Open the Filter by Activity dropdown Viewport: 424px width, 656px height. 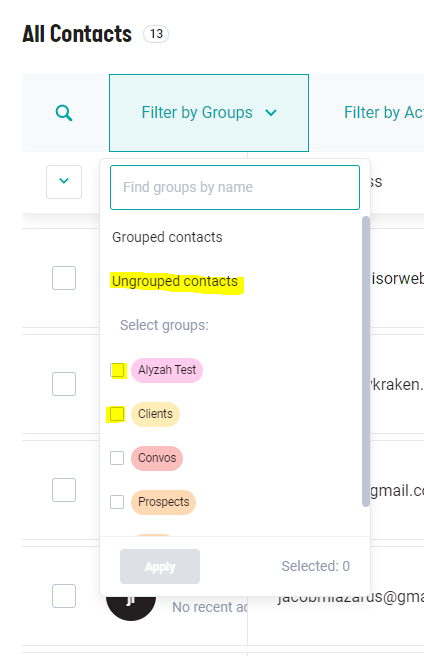coord(383,113)
